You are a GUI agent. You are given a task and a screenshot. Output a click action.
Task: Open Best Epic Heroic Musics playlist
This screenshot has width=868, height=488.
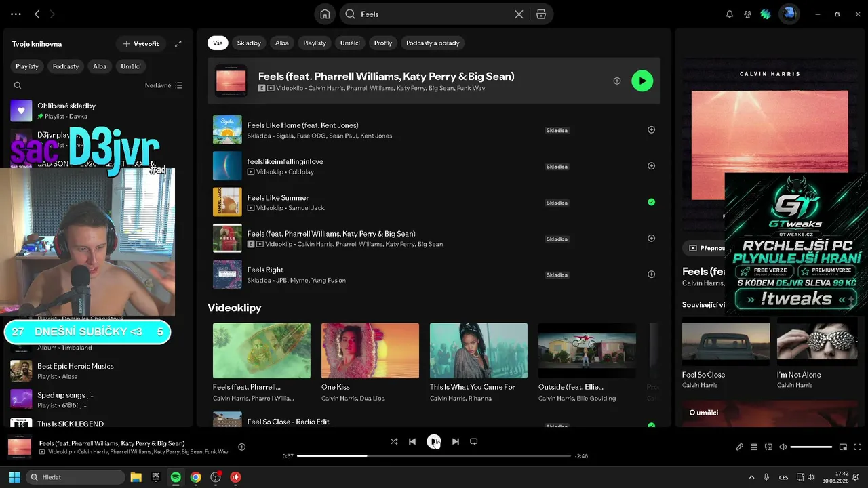(x=98, y=371)
